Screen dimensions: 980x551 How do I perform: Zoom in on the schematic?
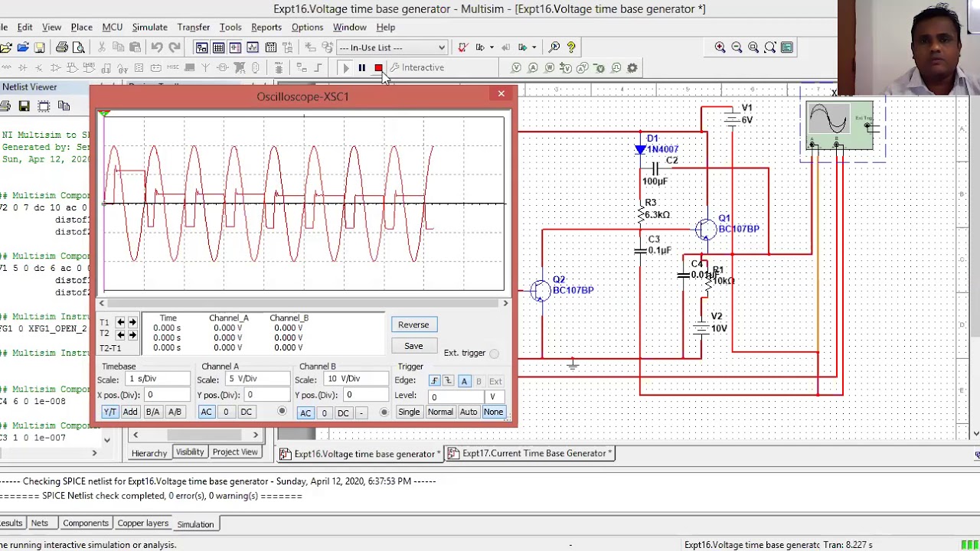click(720, 47)
